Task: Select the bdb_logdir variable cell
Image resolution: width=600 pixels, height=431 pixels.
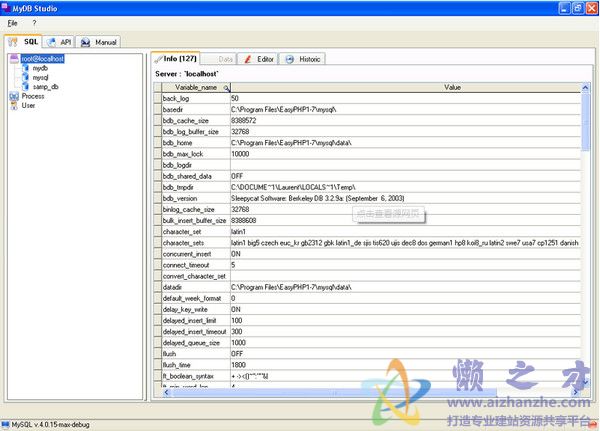Action: (196, 165)
